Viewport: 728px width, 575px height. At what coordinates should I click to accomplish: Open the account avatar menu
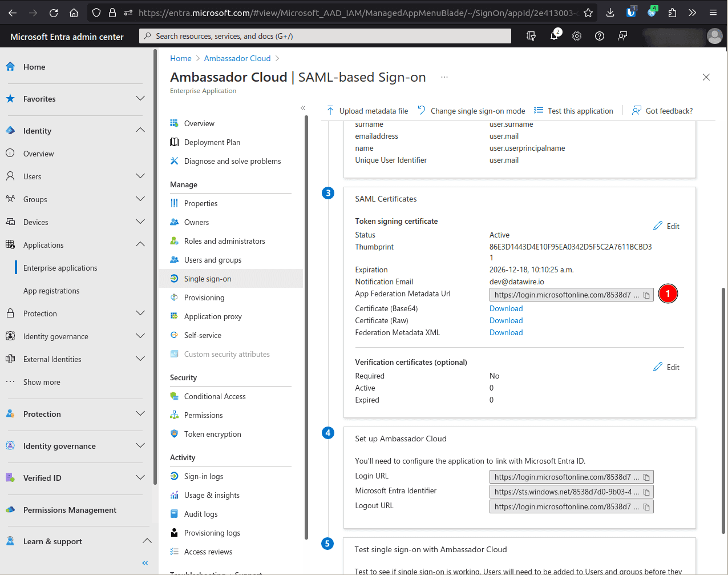[x=714, y=36]
